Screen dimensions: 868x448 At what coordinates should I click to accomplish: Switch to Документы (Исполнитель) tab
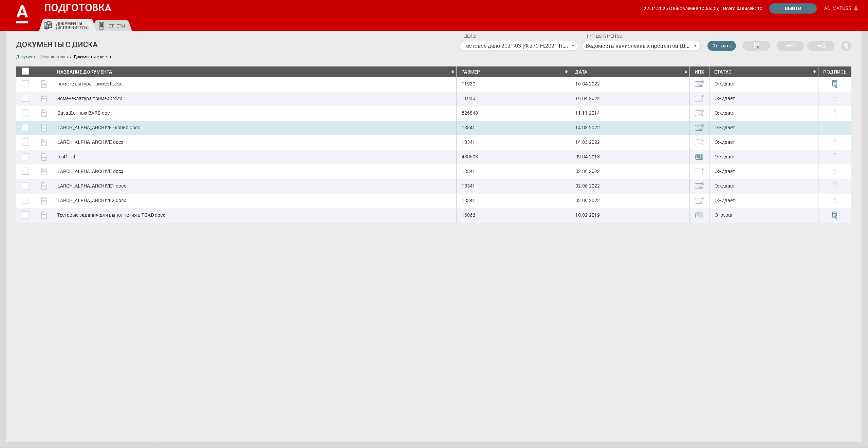click(x=67, y=25)
